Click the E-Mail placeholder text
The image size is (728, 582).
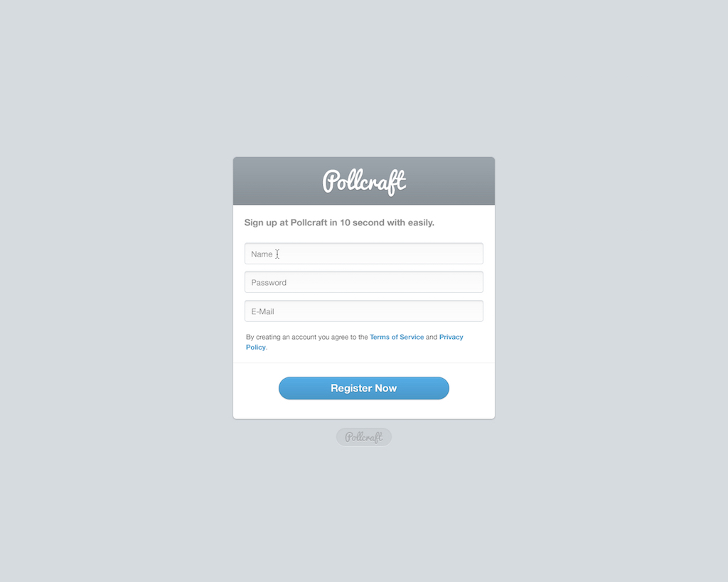click(263, 311)
